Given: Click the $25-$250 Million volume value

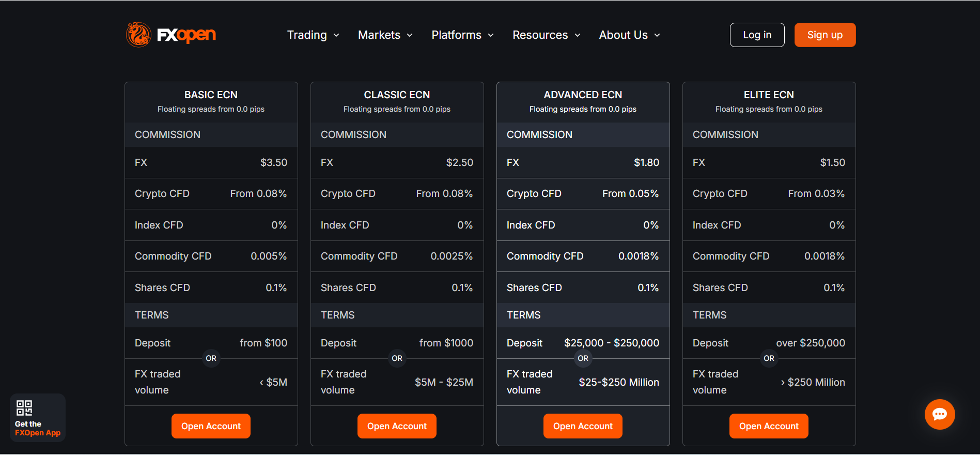Looking at the screenshot, I should (619, 382).
